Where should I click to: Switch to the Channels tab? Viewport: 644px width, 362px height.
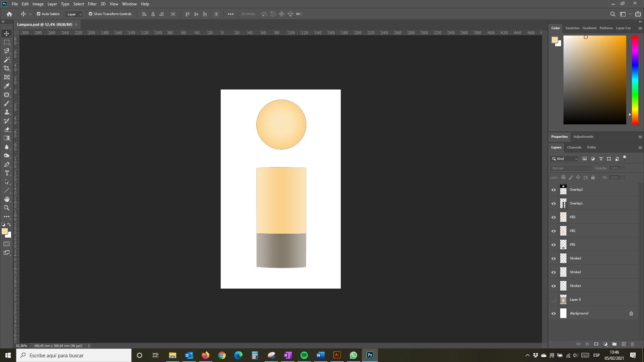574,147
